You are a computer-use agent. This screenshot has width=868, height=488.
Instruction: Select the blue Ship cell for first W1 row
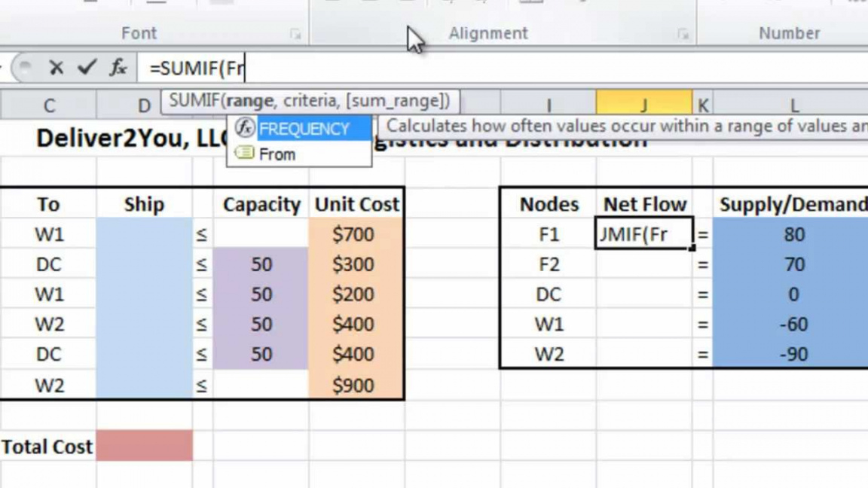[144, 234]
